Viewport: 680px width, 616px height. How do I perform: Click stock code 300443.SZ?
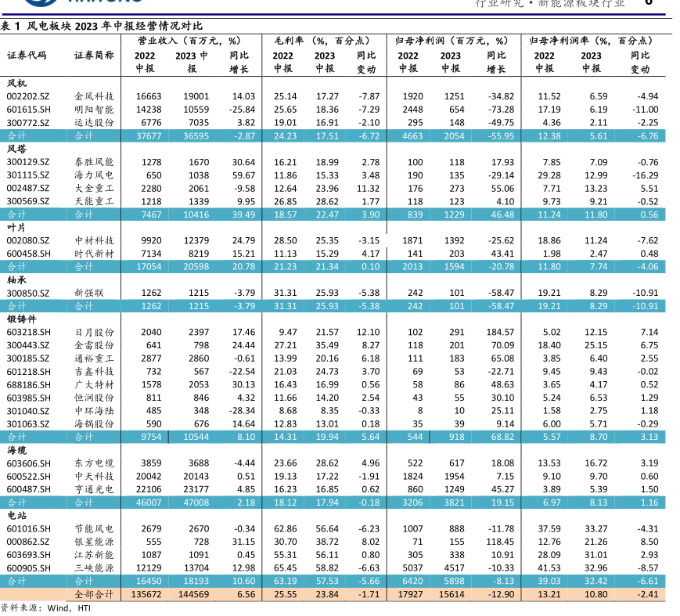coord(28,345)
